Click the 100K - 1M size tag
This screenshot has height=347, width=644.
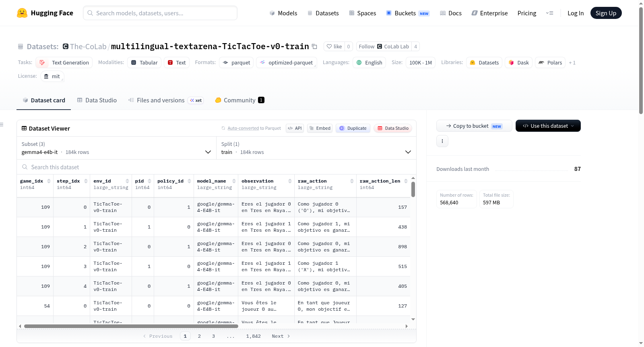coord(421,62)
